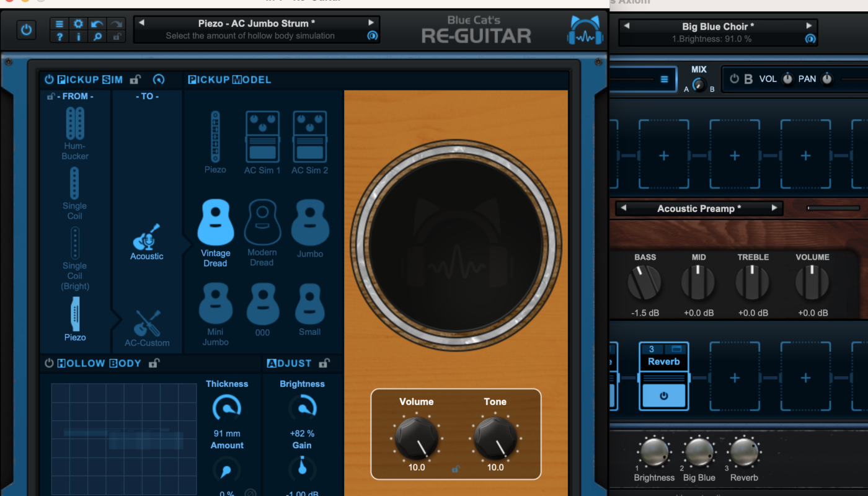Screen dimensions: 868x496
Task: Choose AC-Custom target pickup
Action: (147, 329)
